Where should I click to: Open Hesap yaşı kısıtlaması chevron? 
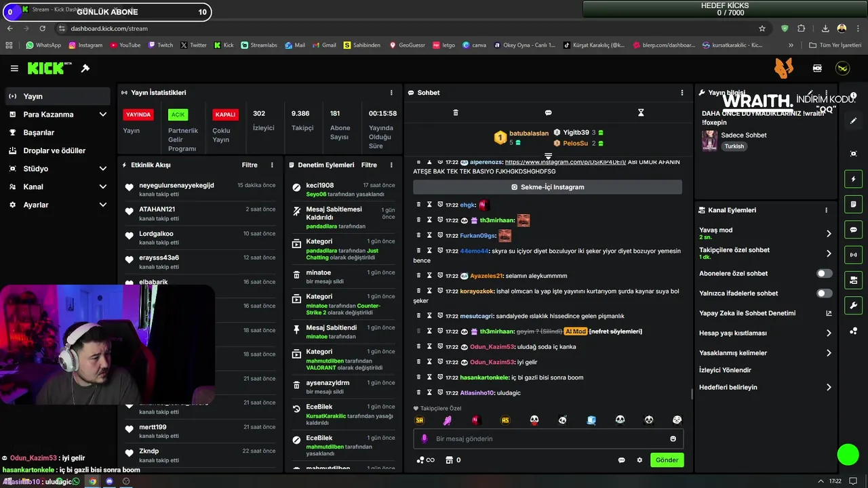coord(829,333)
